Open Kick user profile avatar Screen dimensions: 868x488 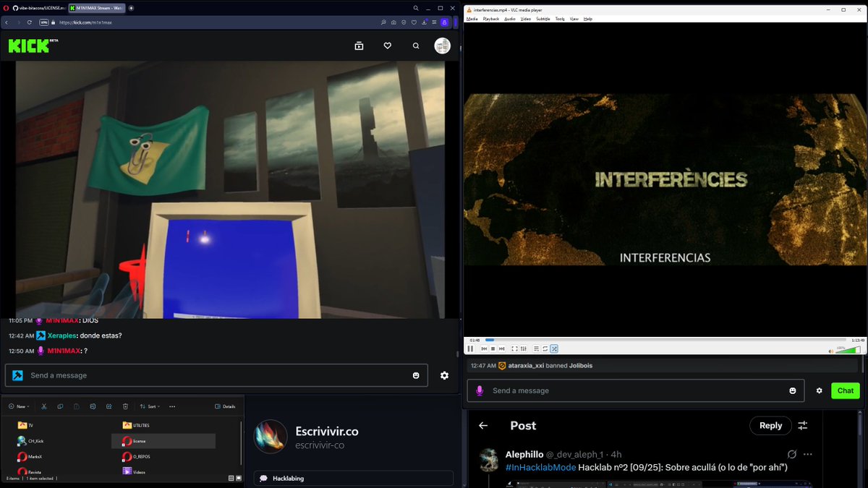pyautogui.click(x=442, y=46)
